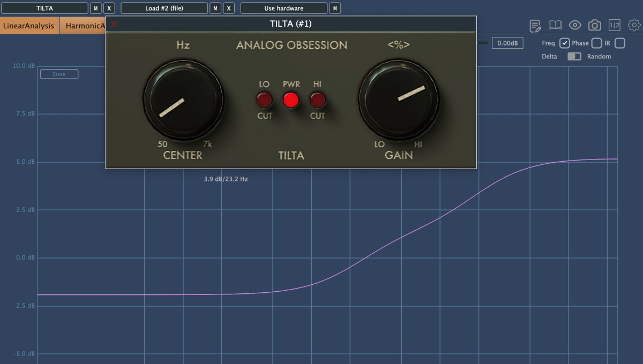Click the 7.5 dB axis label
Screen dimensions: 643x364
(26, 113)
